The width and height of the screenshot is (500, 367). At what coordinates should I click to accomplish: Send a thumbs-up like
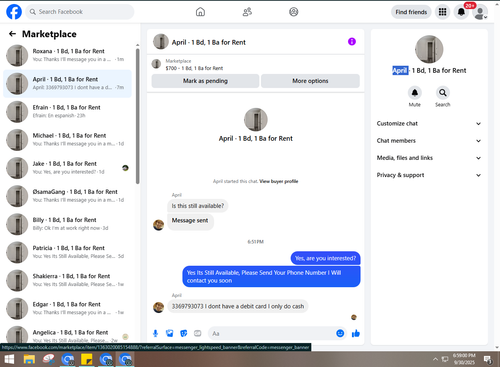tap(356, 333)
